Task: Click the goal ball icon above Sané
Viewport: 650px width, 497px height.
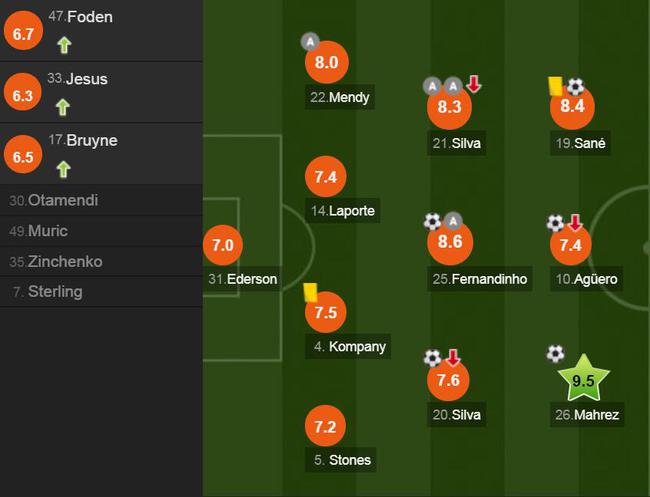Action: [575, 87]
